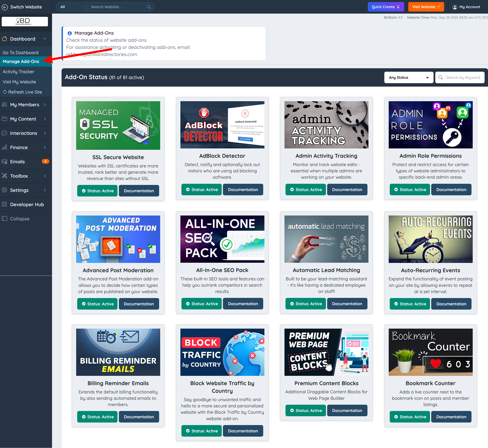The width and height of the screenshot is (488, 448).
Task: Expand the My Members sidebar menu
Action: click(24, 104)
